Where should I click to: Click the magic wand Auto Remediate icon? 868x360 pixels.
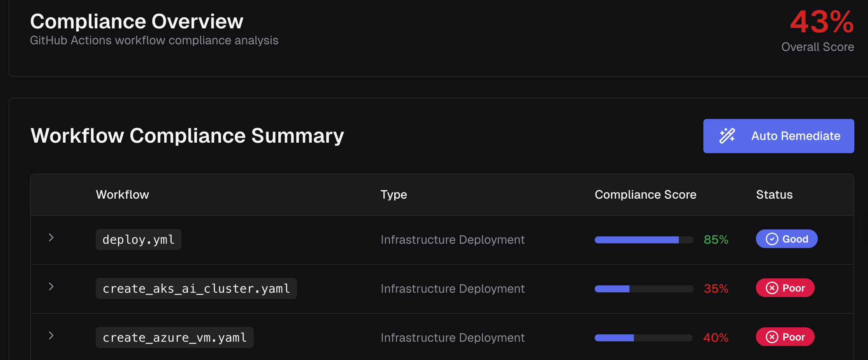[727, 136]
